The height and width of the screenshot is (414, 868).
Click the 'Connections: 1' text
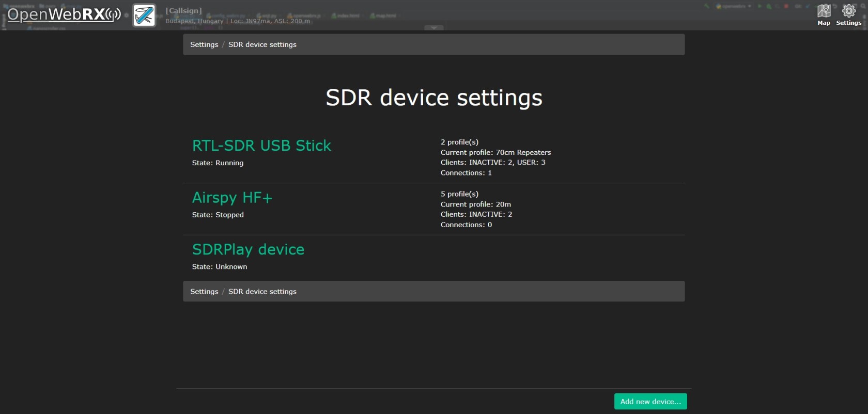tap(466, 173)
